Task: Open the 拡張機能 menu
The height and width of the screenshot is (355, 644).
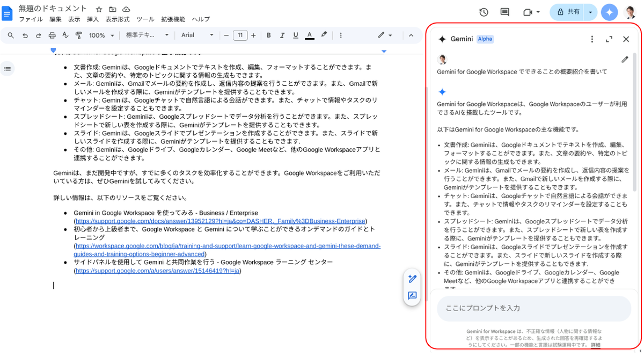Action: click(173, 19)
